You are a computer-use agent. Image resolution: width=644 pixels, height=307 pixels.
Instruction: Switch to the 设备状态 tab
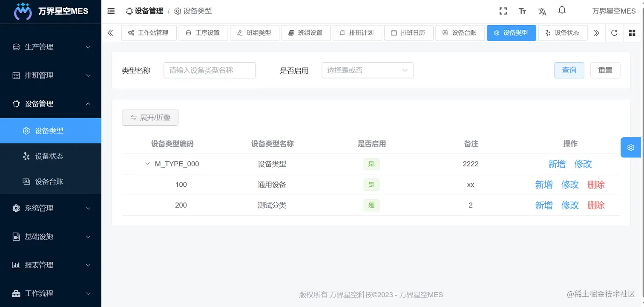(563, 32)
